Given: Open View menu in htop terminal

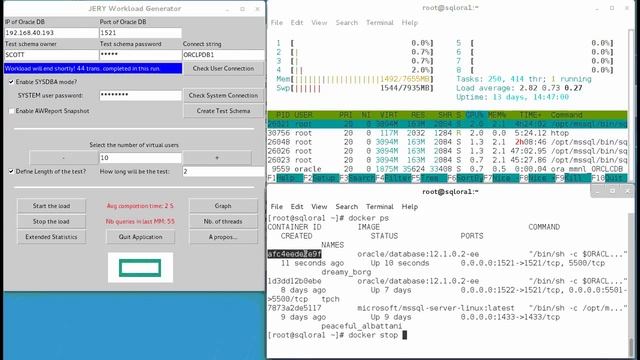Looking at the screenshot, I should (x=319, y=23).
